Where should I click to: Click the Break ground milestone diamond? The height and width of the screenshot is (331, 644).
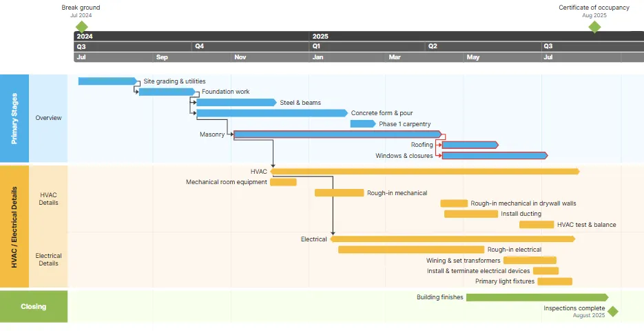82,27
